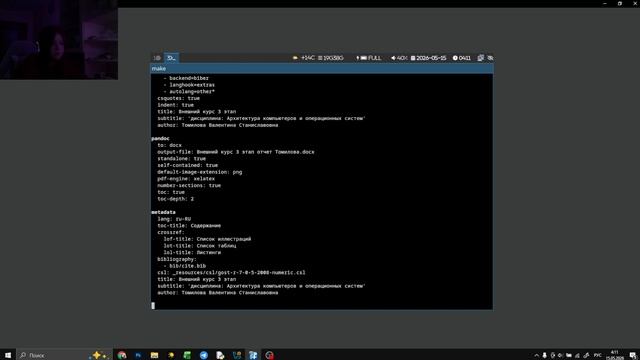Open the sparkle widget in the taskbar search box
Screen dimensions: 640x360
[x=99, y=355]
